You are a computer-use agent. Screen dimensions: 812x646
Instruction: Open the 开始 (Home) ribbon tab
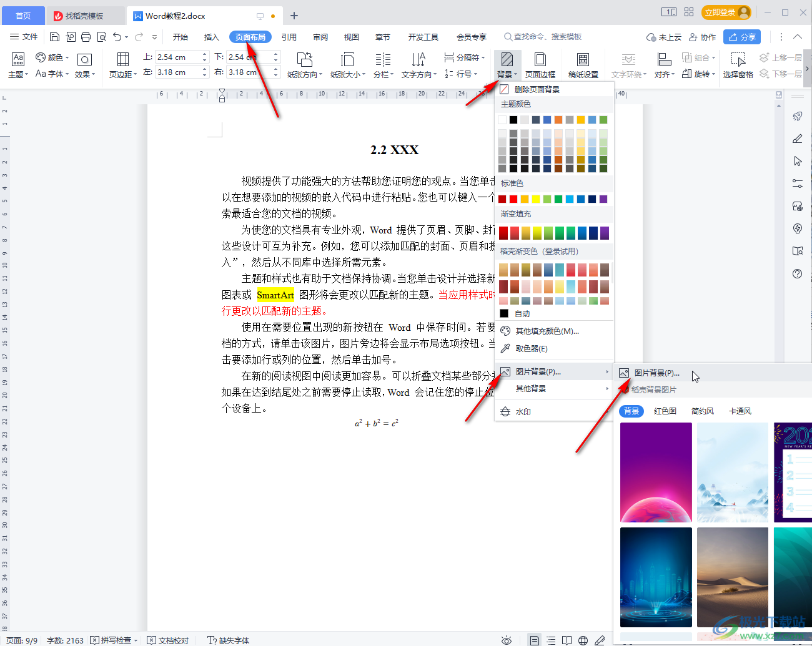coord(181,37)
